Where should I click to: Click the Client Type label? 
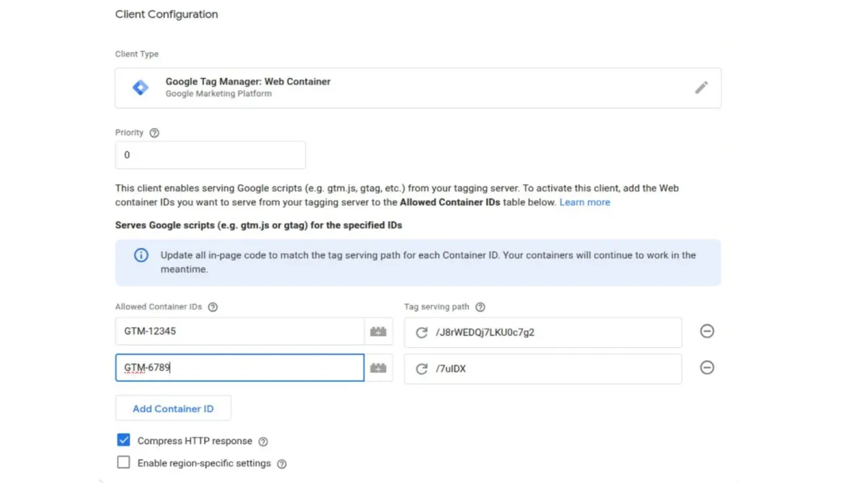(x=137, y=54)
